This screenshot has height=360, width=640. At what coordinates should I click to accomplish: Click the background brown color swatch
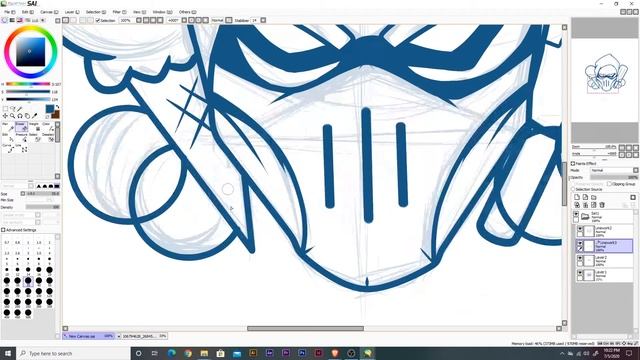[x=56, y=115]
